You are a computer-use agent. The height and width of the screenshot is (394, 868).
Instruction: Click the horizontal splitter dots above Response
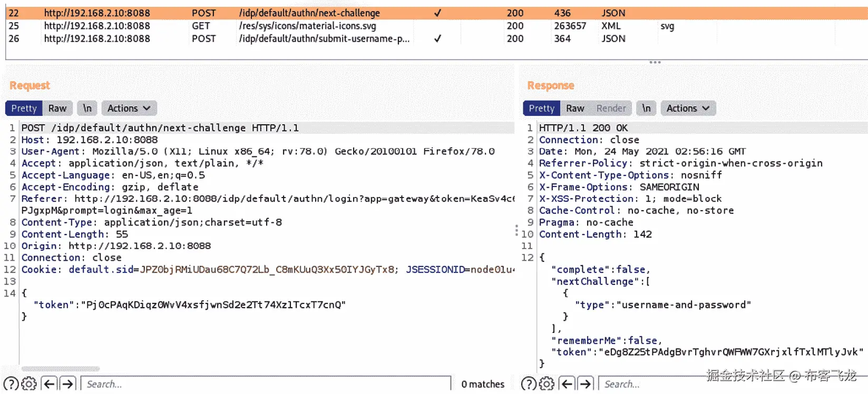click(x=655, y=62)
